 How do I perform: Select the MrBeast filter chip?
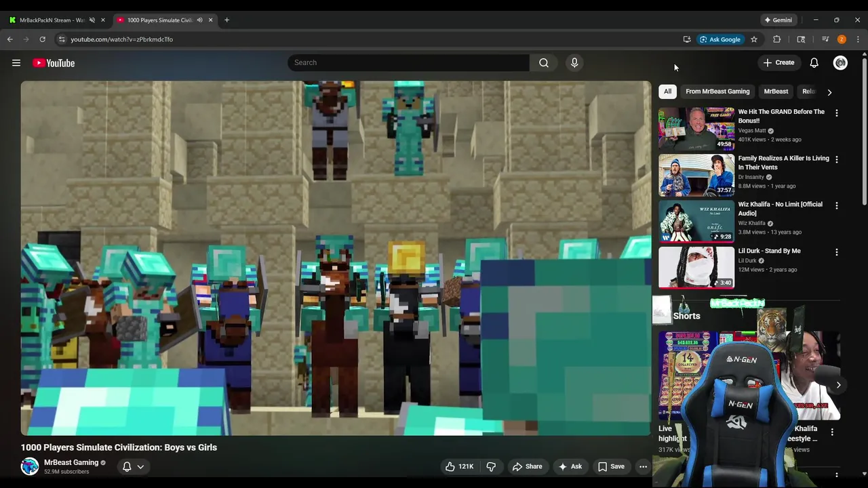click(776, 91)
